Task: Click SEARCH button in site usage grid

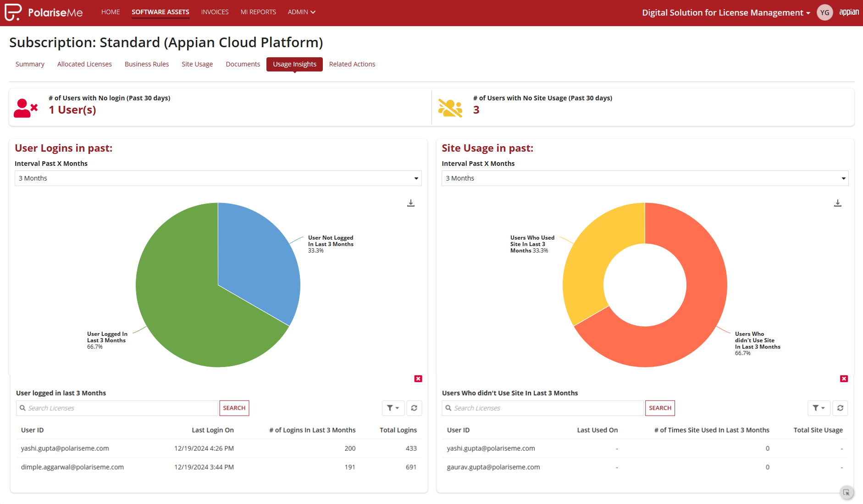Action: 660,408
